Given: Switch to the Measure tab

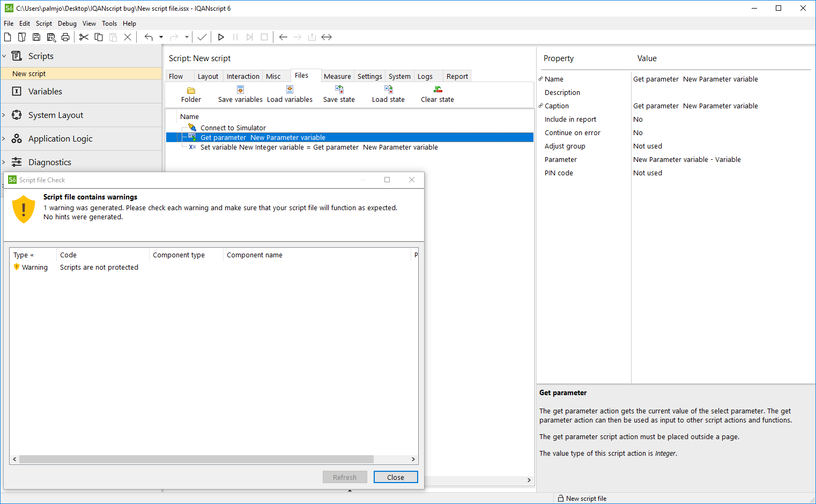Looking at the screenshot, I should 337,77.
